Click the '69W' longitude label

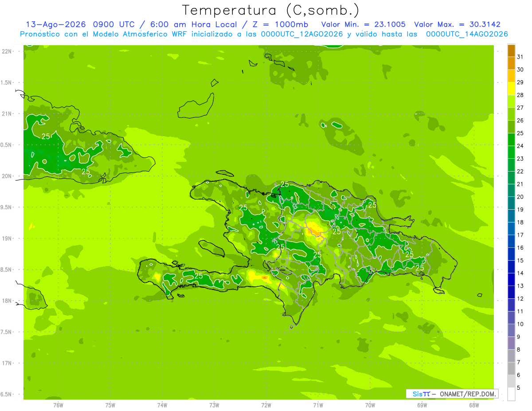pyautogui.click(x=422, y=405)
